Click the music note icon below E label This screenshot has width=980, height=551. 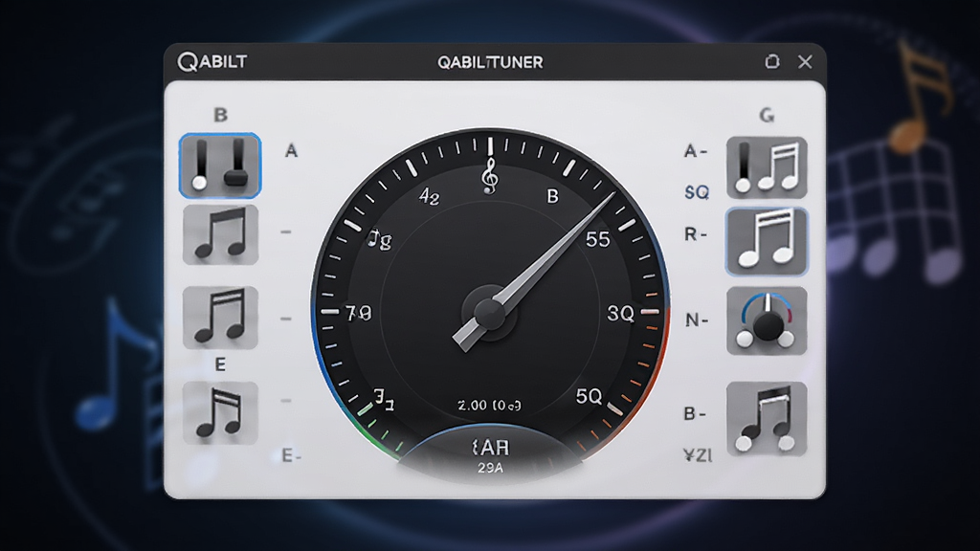pyautogui.click(x=221, y=413)
